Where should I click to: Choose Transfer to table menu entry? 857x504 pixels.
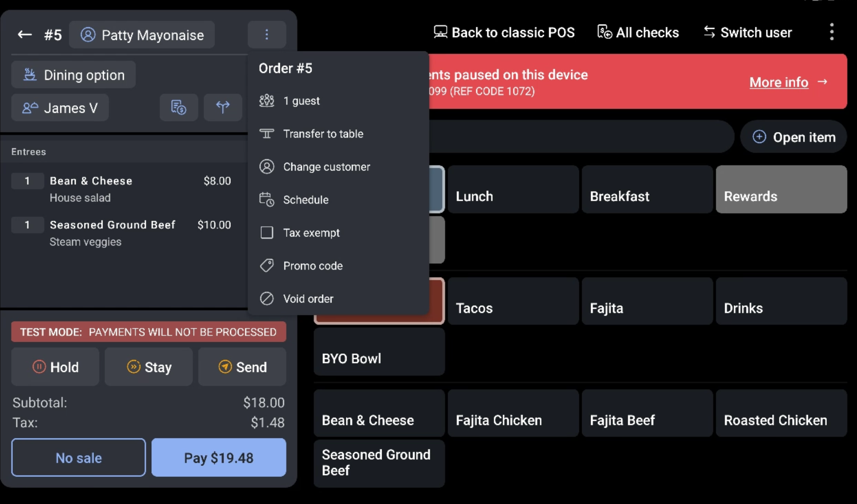pos(323,134)
